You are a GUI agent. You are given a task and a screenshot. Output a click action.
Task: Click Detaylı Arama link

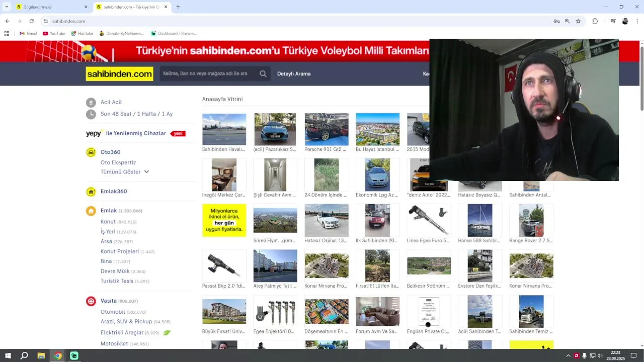tap(294, 74)
